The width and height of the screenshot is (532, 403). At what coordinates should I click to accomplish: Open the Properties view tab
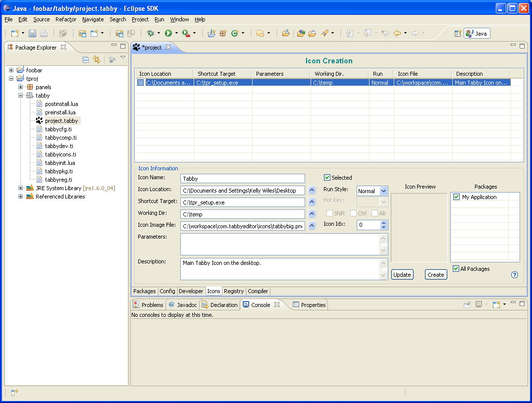(x=309, y=304)
